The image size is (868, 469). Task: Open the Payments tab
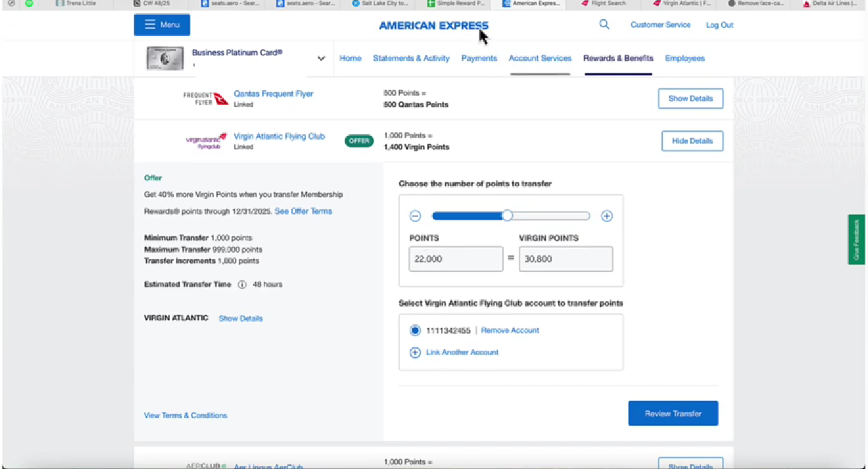(x=479, y=58)
